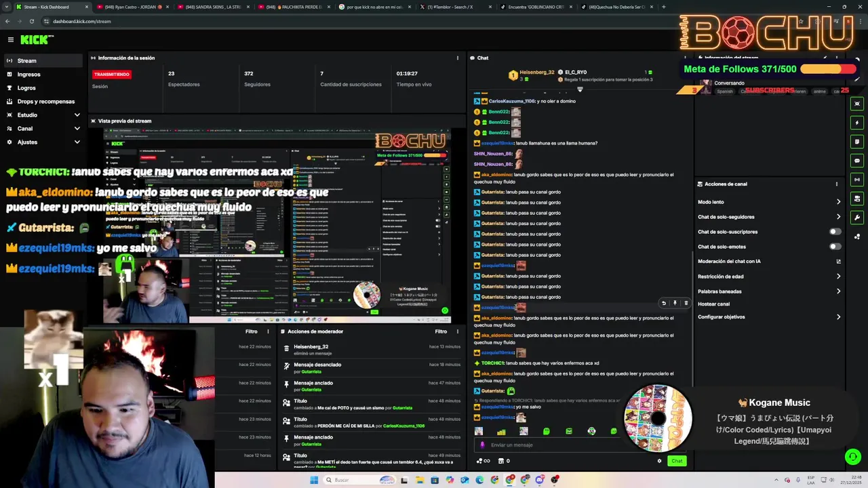868x488 pixels.
Task: Toggle Chat de solo-emotes switch
Action: click(835, 247)
